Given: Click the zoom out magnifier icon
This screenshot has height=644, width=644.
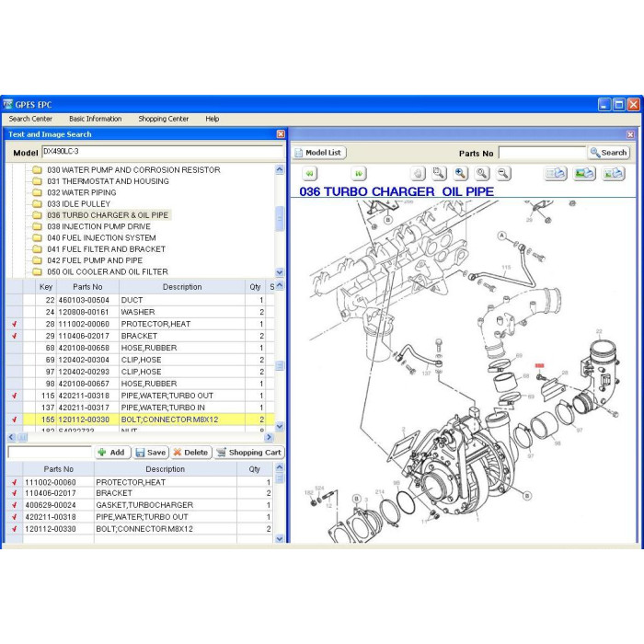Looking at the screenshot, I should [503, 174].
